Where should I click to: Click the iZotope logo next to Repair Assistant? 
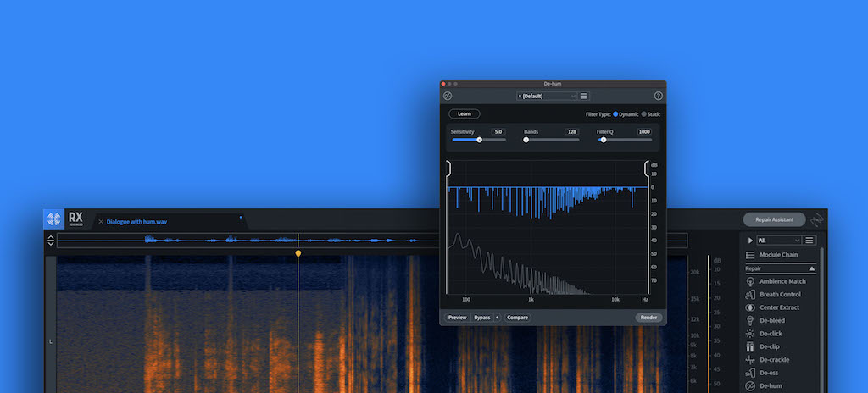[817, 219]
